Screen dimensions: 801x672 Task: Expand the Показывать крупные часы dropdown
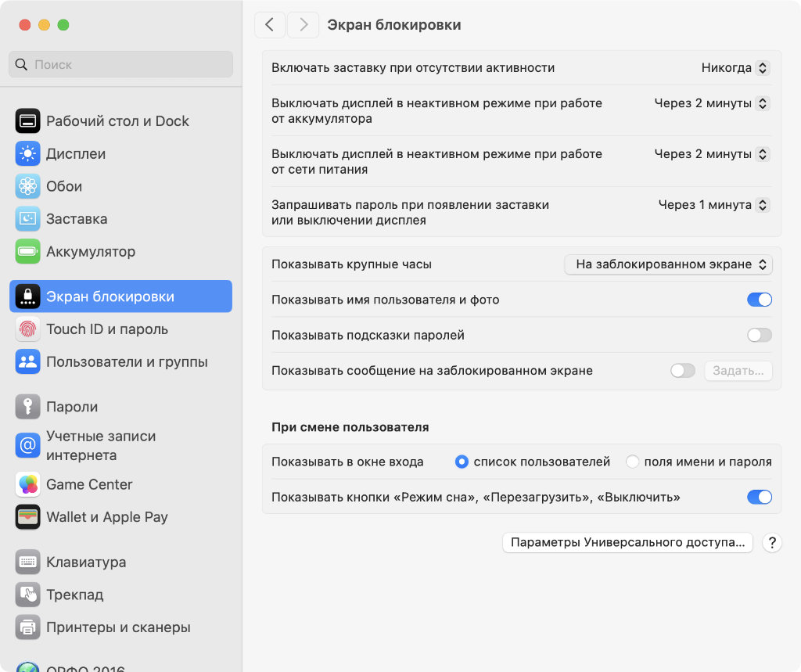tap(668, 264)
